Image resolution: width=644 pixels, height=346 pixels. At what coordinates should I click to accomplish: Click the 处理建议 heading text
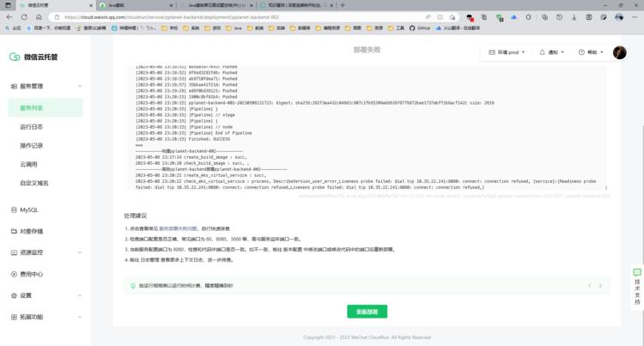click(x=136, y=215)
